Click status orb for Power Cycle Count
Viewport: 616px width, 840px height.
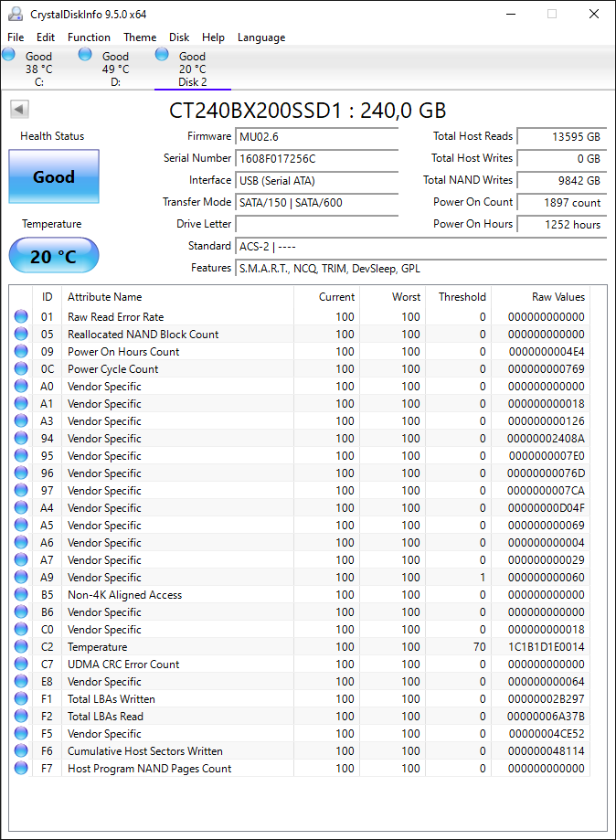click(x=21, y=368)
